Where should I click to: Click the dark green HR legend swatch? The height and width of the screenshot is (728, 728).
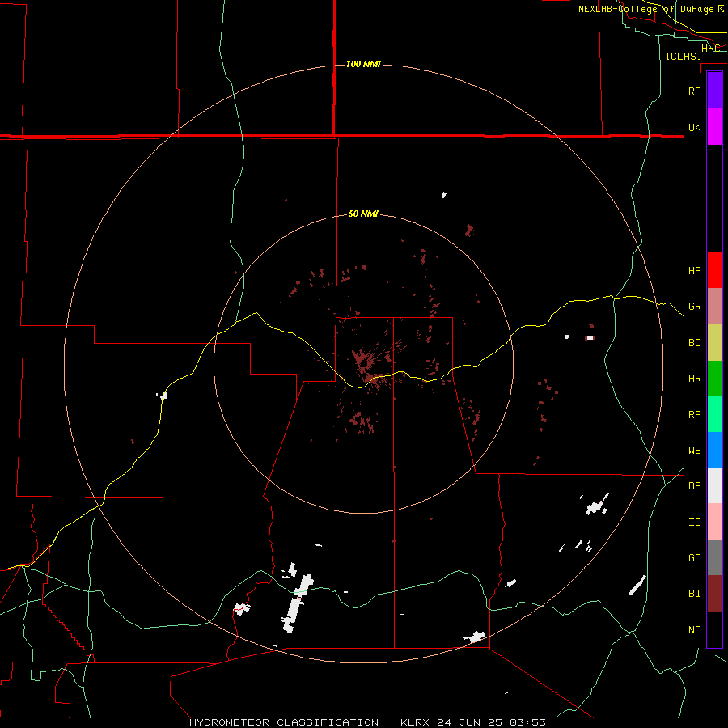(714, 379)
